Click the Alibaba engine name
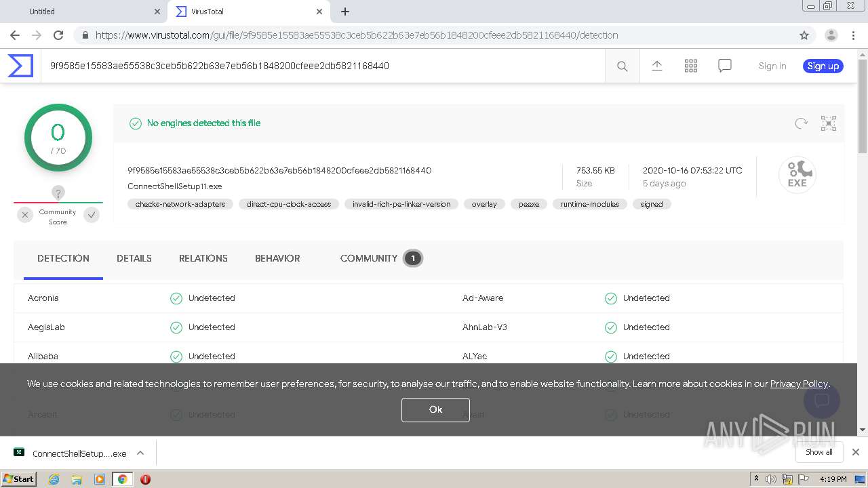The image size is (868, 488). 43,357
